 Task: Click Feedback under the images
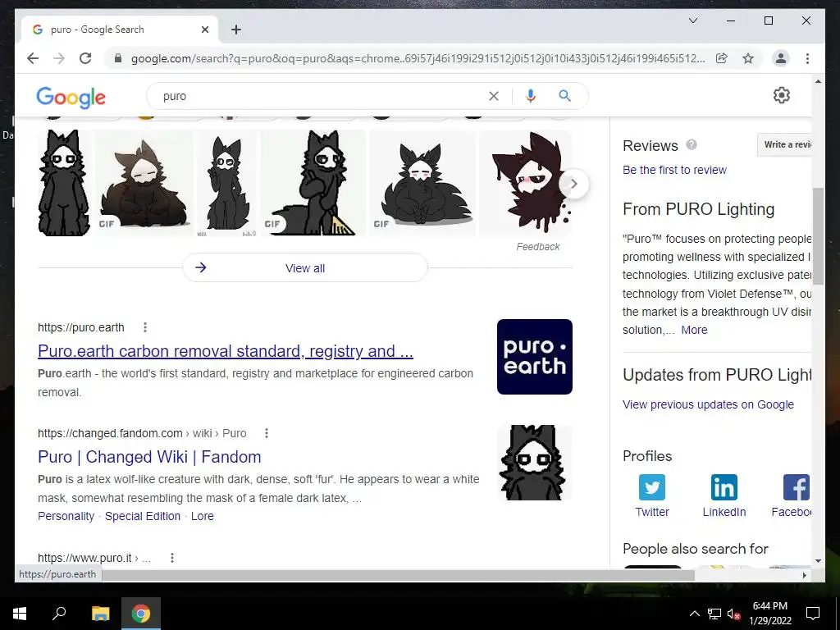pyautogui.click(x=538, y=246)
